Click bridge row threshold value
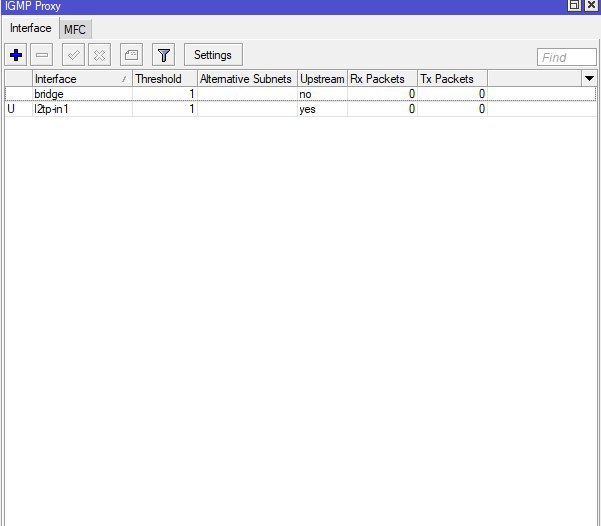 coord(191,94)
